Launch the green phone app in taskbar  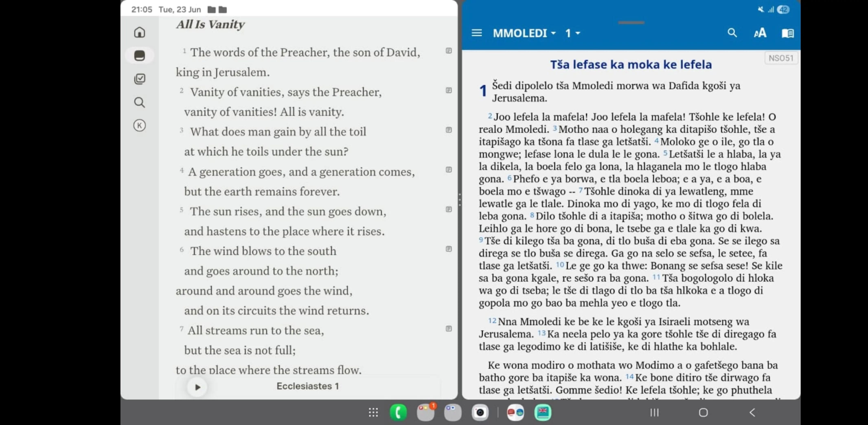(x=398, y=413)
